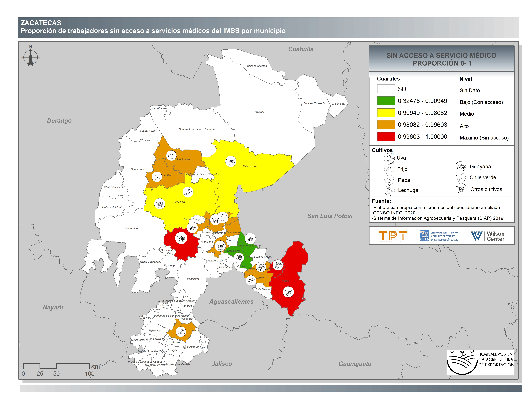The height and width of the screenshot is (411, 532).
Task: Click the Lechuga lettuce legend icon
Action: click(x=389, y=190)
